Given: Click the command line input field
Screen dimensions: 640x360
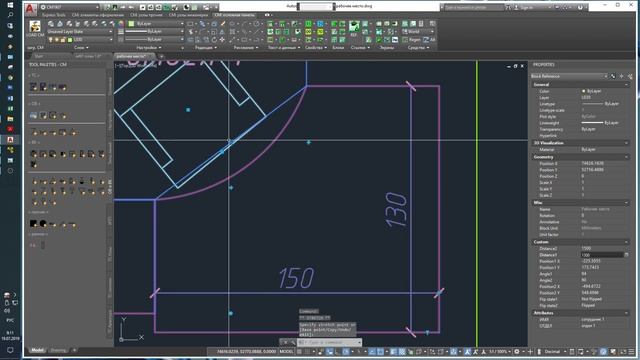Looking at the screenshot, I should [x=330, y=342].
